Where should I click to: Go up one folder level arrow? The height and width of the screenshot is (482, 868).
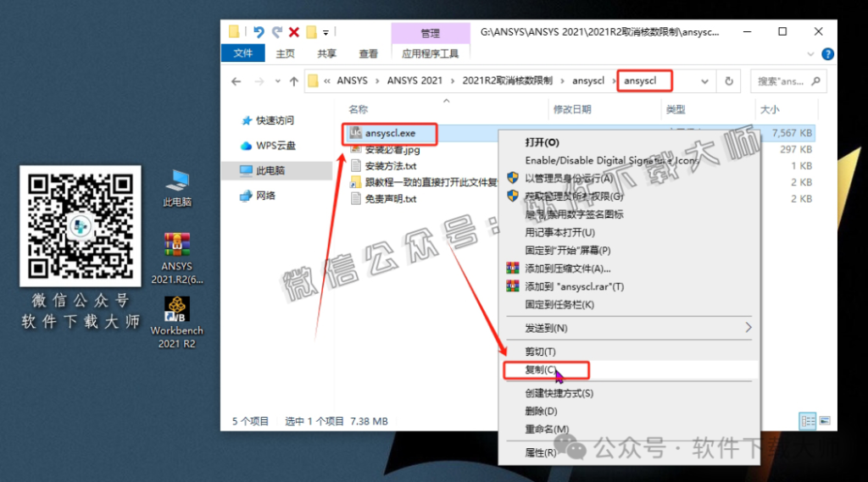click(x=294, y=81)
